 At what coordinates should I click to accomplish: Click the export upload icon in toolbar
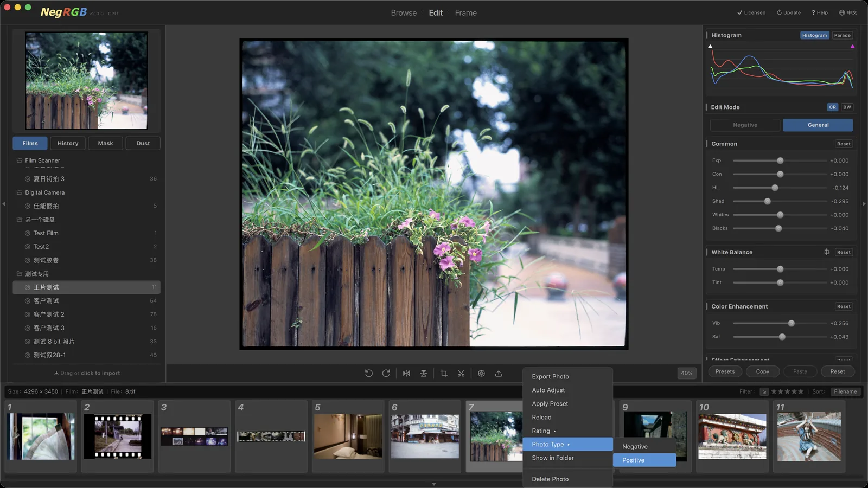(x=499, y=373)
